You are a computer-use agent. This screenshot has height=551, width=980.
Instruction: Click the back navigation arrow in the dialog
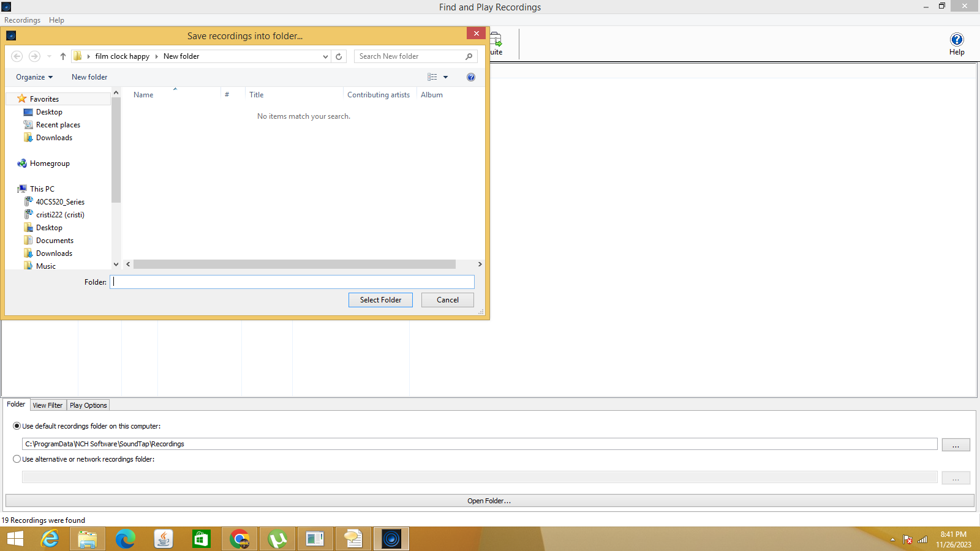[17, 56]
